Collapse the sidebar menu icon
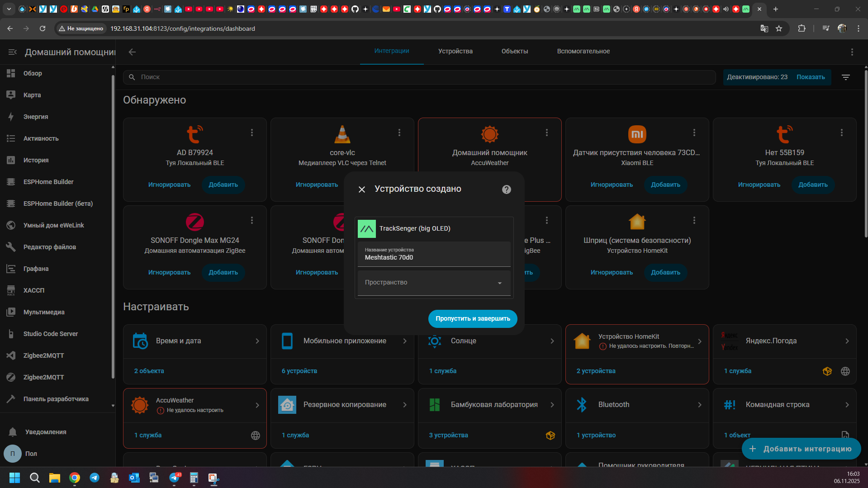Image resolution: width=868 pixels, height=488 pixels. 12,52
